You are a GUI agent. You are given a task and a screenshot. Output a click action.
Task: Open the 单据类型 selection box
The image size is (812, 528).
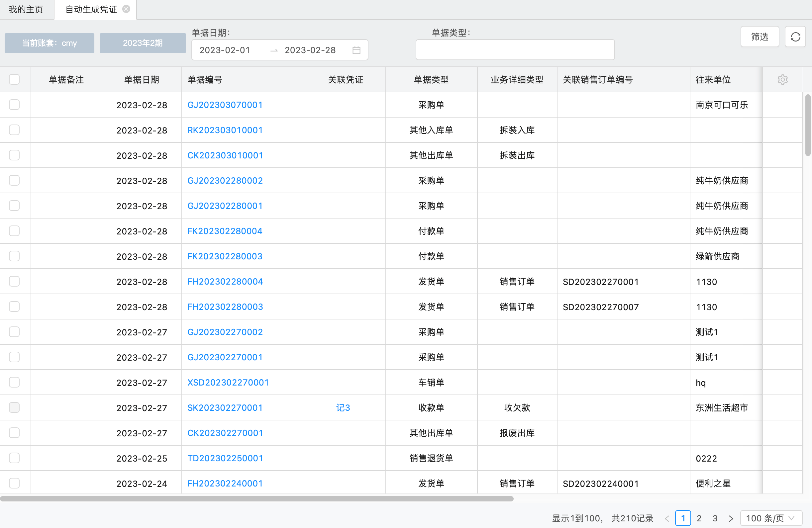coord(515,50)
